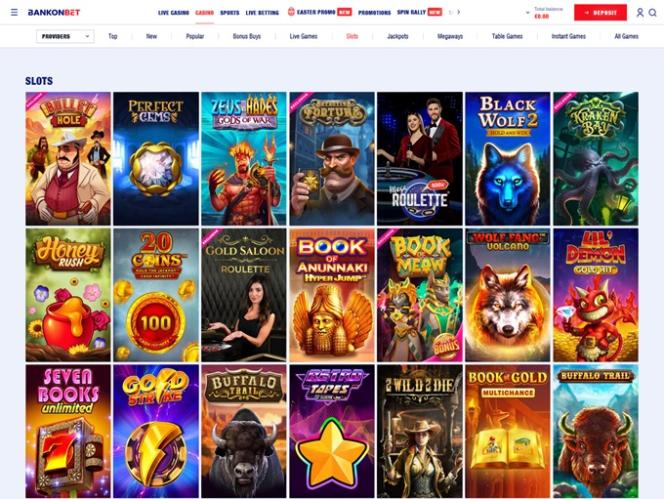The image size is (664, 499).
Task: Open the Promotions link
Action: 374,13
